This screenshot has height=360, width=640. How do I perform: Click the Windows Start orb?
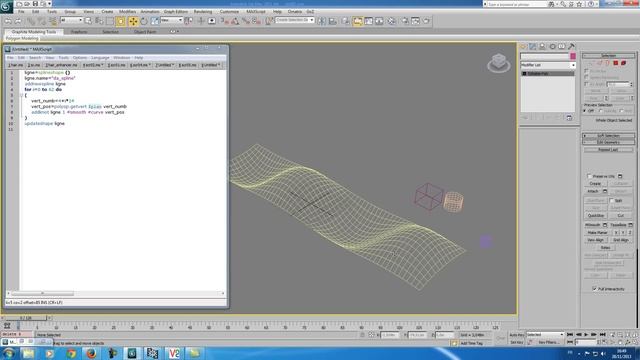[x=8, y=353]
